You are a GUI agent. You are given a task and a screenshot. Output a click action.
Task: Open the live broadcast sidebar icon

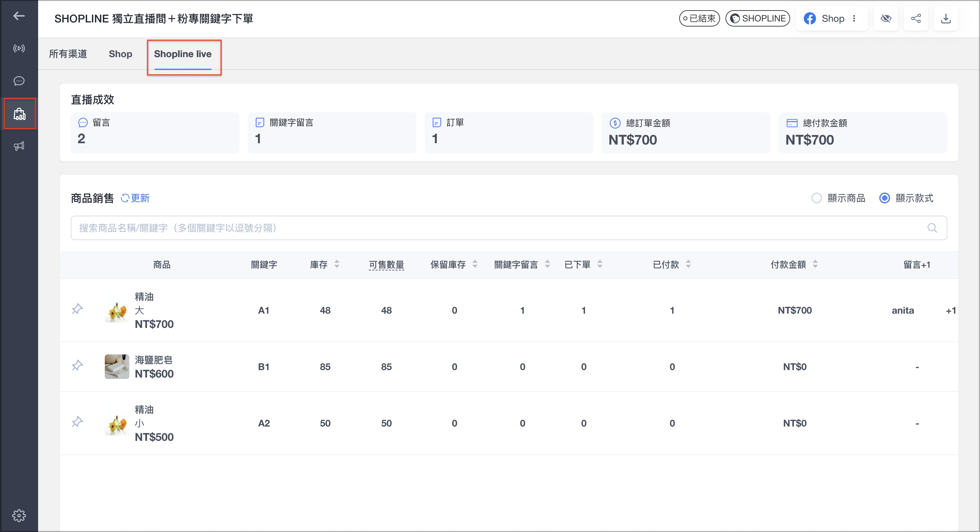point(19,48)
